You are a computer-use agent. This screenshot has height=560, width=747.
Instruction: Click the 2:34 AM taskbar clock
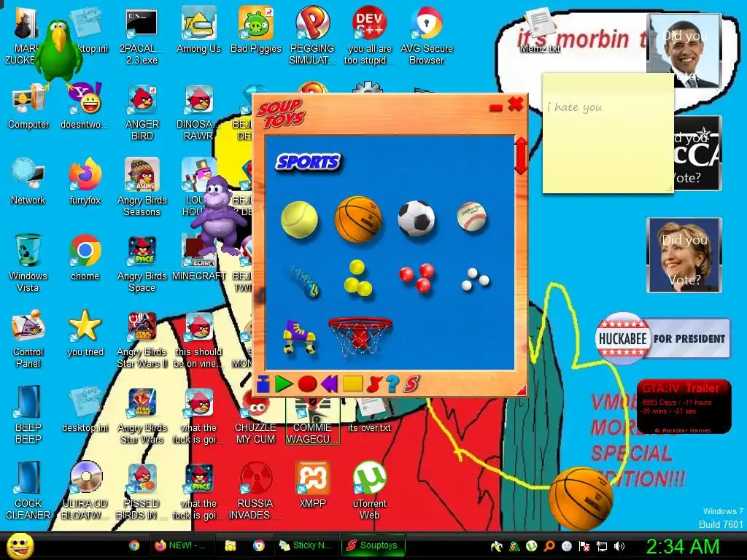(x=683, y=547)
